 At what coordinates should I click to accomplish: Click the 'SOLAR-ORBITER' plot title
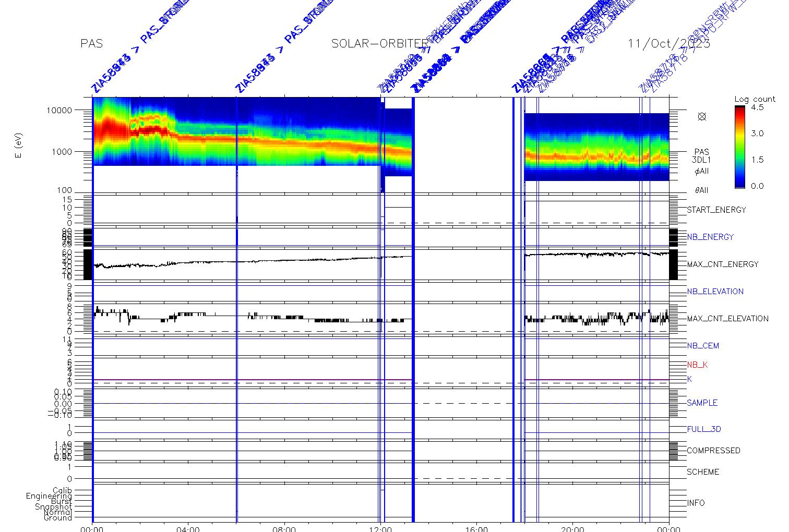[x=379, y=43]
